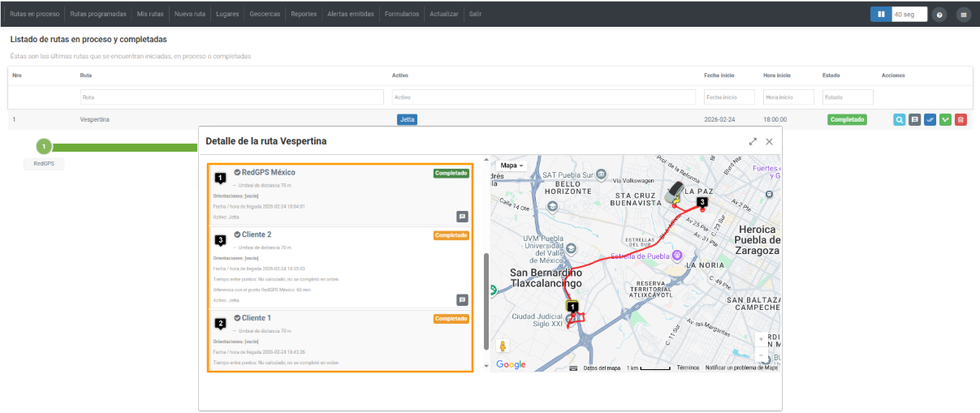Click the Ruta filter input field
The image size is (980, 413).
232,97
